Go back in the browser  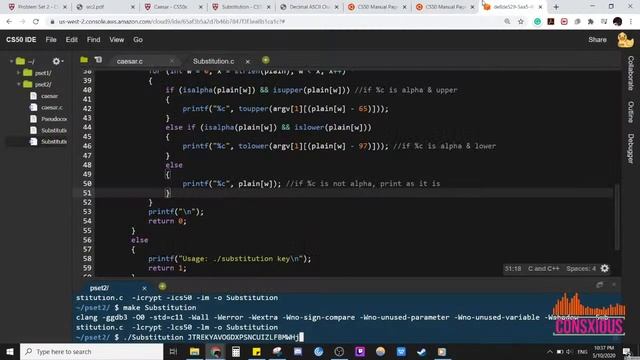pos(9,22)
